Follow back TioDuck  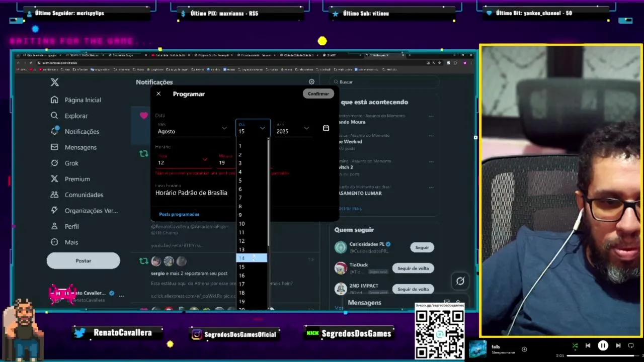point(413,268)
